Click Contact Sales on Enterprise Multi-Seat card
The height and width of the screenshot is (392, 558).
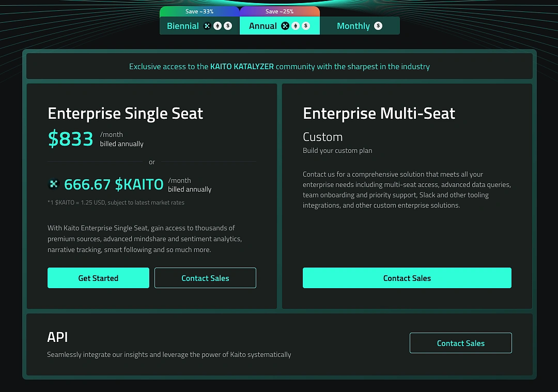pyautogui.click(x=407, y=278)
